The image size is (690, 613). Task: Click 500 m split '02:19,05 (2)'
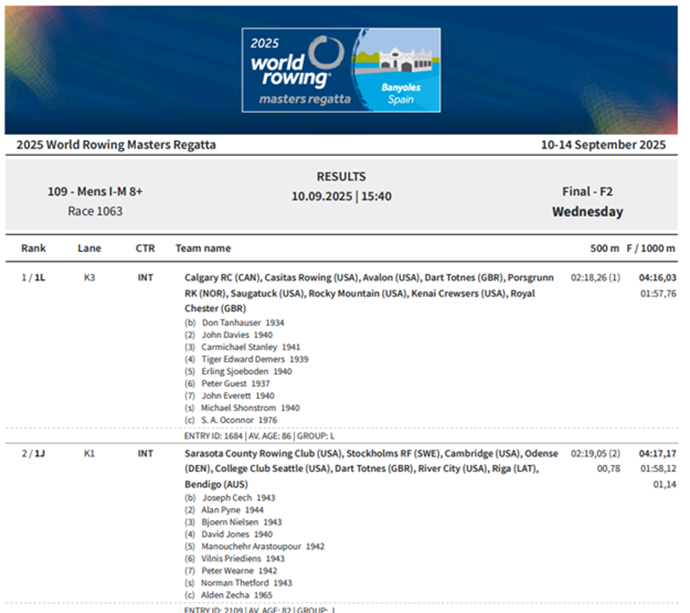(595, 453)
